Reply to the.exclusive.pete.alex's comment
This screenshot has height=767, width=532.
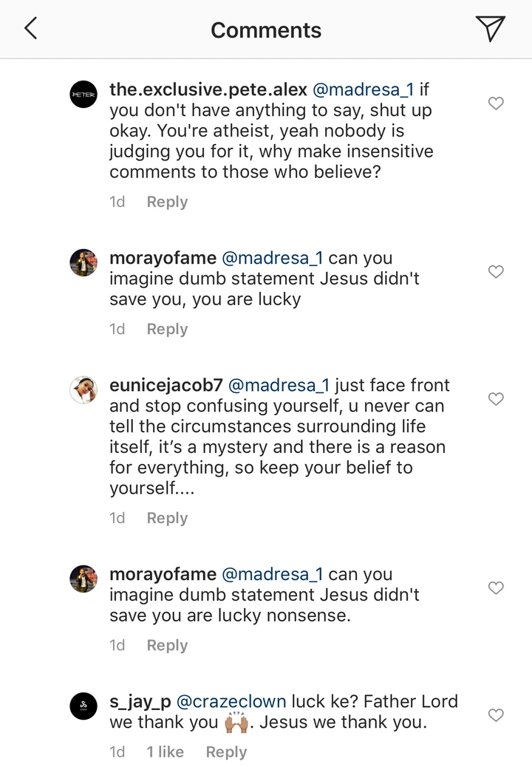click(167, 202)
